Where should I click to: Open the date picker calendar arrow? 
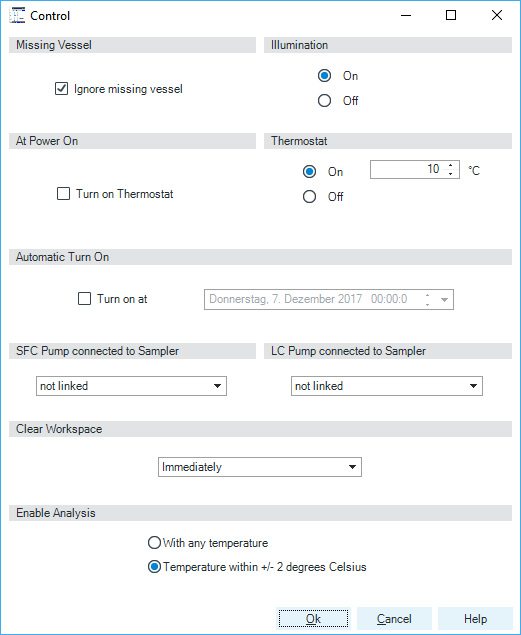[x=444, y=300]
